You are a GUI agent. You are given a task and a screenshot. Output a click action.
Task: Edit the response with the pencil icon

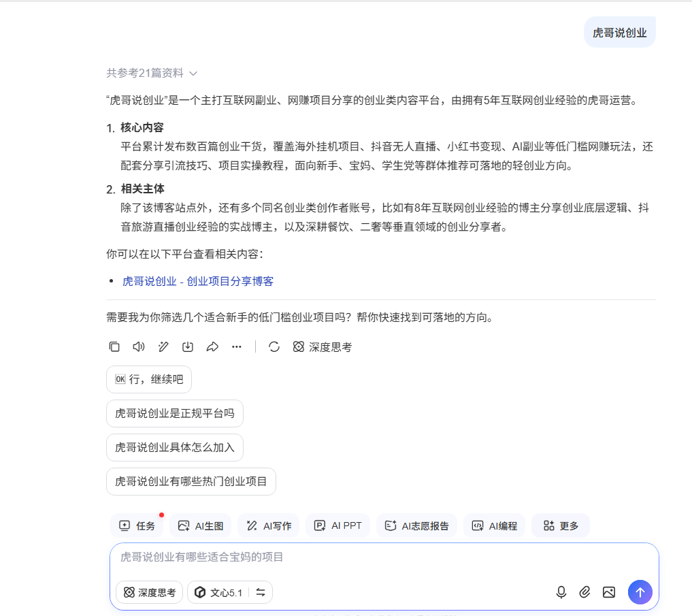click(163, 346)
